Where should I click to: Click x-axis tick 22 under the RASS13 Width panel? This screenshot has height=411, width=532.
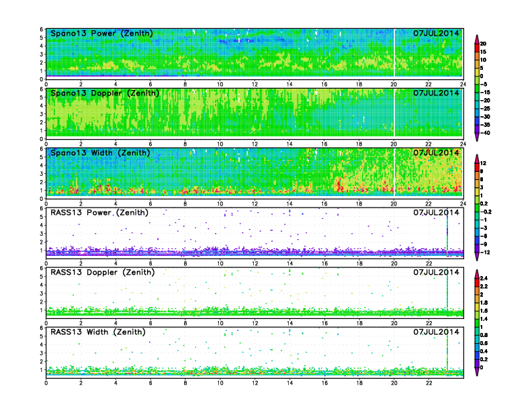pyautogui.click(x=429, y=383)
